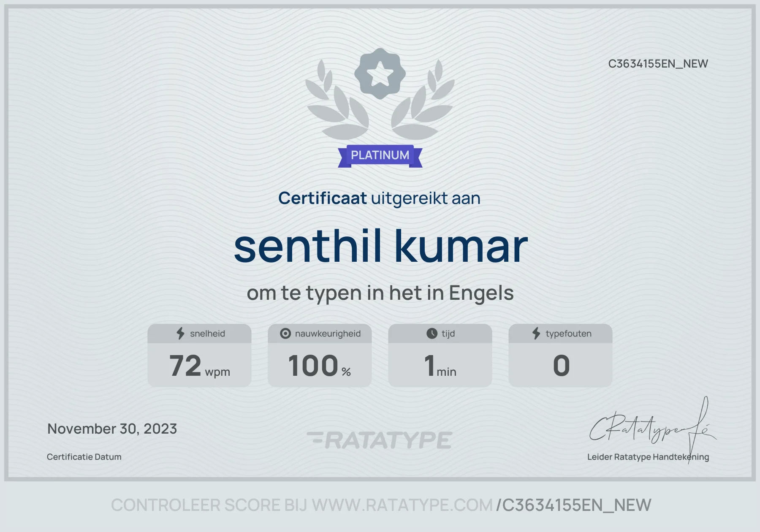
Task: Click the footer code /C3634155EN_NEW
Action: [x=574, y=505]
